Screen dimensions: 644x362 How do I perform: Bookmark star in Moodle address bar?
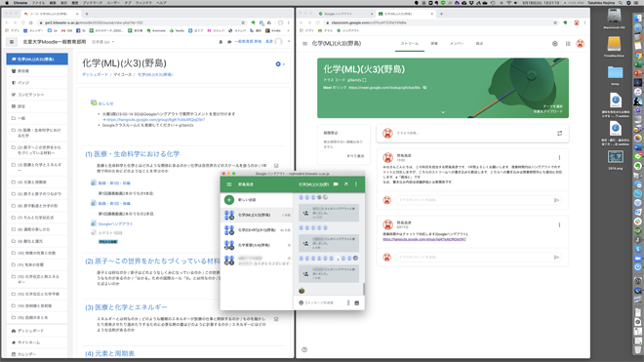pyautogui.click(x=243, y=22)
